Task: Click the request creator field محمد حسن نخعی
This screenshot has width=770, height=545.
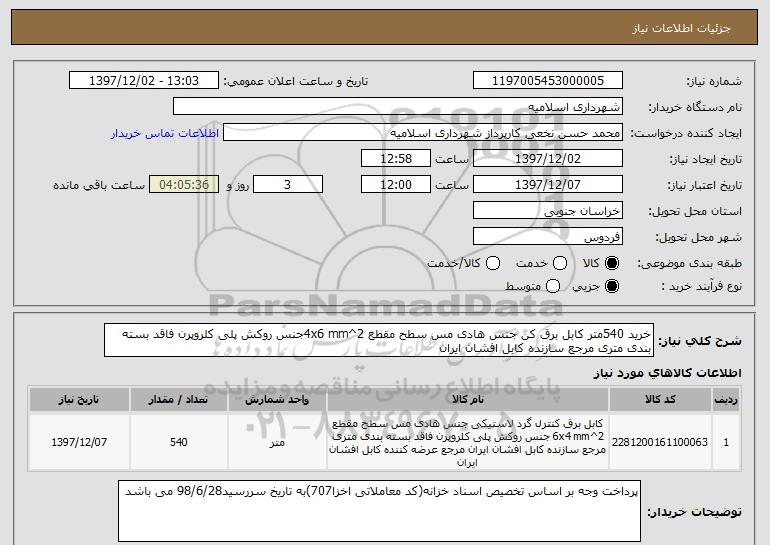Action: [423, 133]
